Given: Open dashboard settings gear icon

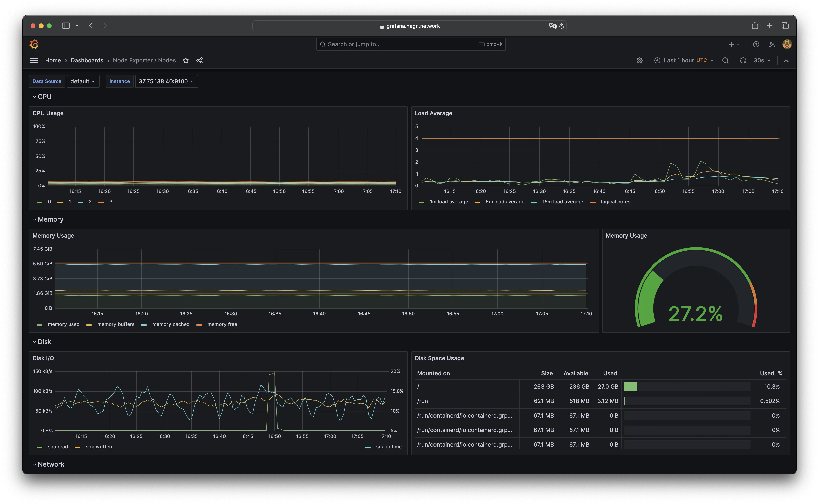Looking at the screenshot, I should pyautogui.click(x=639, y=60).
